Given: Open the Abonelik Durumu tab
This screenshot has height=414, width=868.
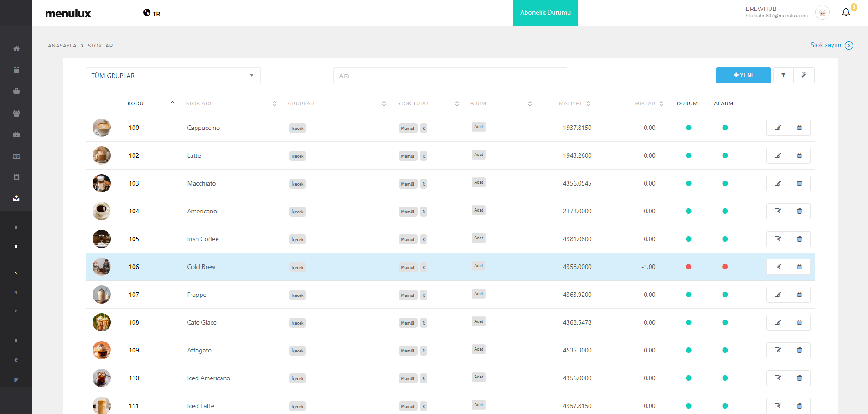Looking at the screenshot, I should (x=545, y=13).
